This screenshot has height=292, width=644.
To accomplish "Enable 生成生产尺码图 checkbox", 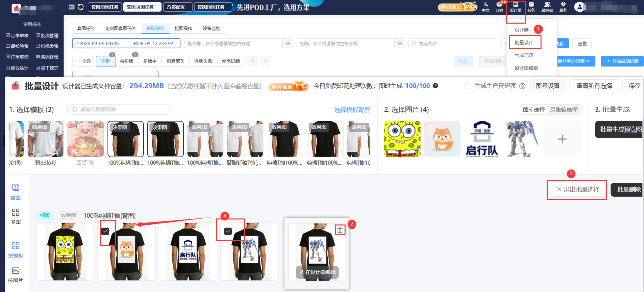I will pyautogui.click(x=467, y=86).
